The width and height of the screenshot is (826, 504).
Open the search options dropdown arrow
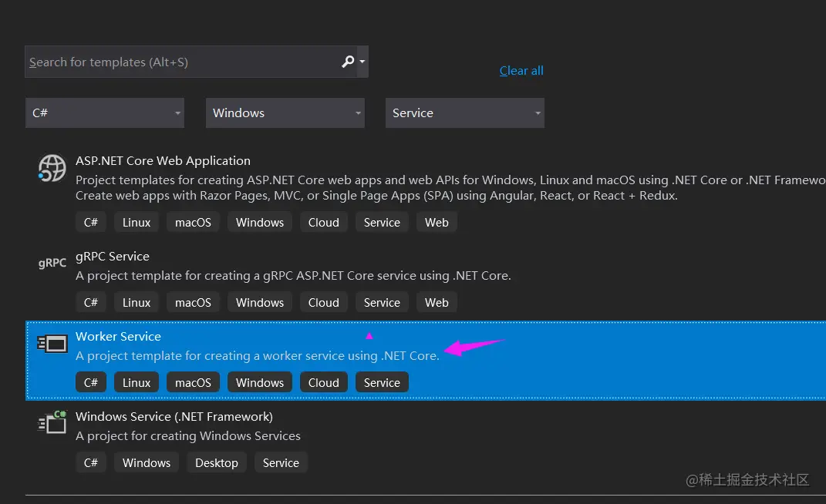(x=362, y=62)
